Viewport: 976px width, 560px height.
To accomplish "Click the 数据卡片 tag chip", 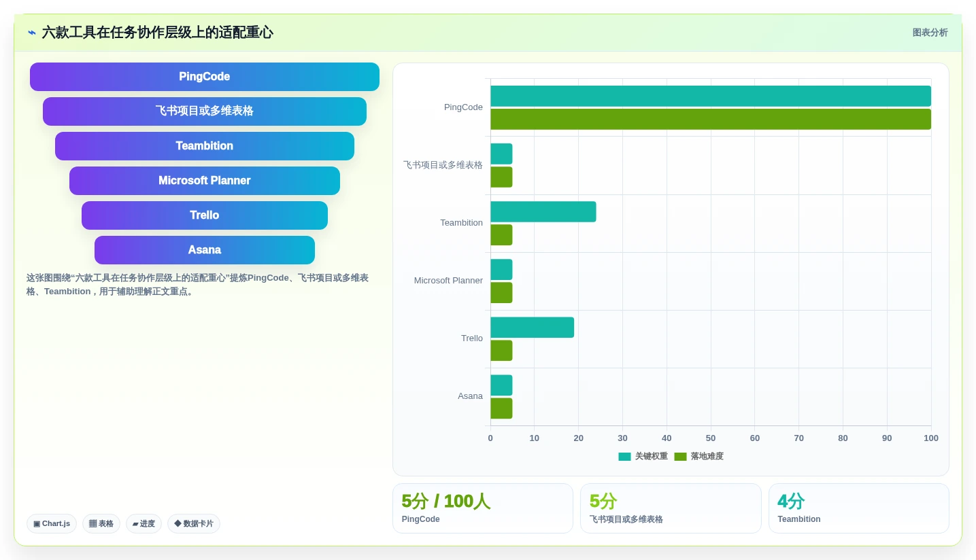I will point(194,523).
